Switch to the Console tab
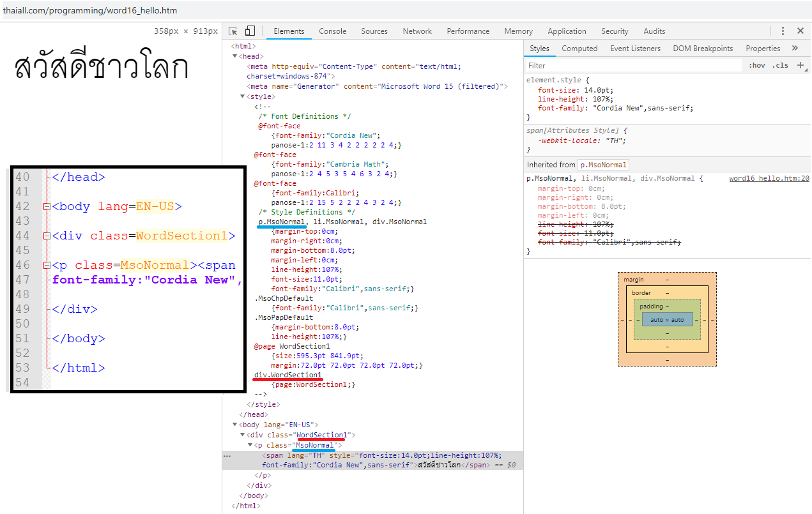 pyautogui.click(x=332, y=31)
